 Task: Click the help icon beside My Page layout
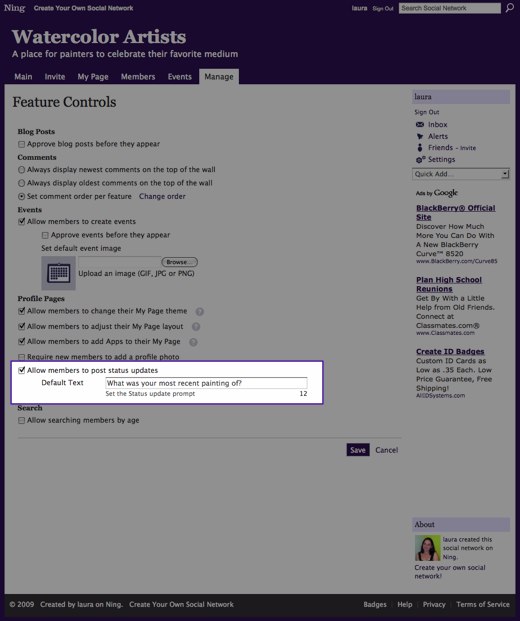tap(196, 327)
